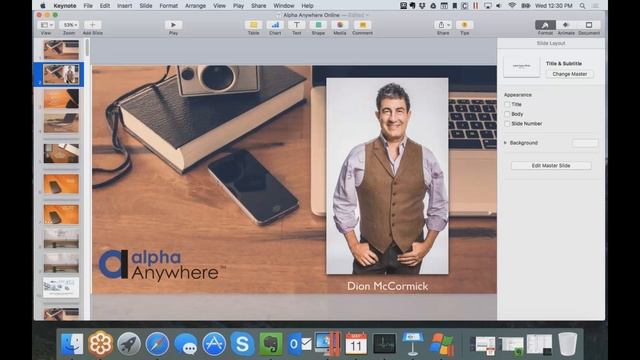Open Safari compass icon in Dock
The width and height of the screenshot is (640, 360).
pos(157,344)
